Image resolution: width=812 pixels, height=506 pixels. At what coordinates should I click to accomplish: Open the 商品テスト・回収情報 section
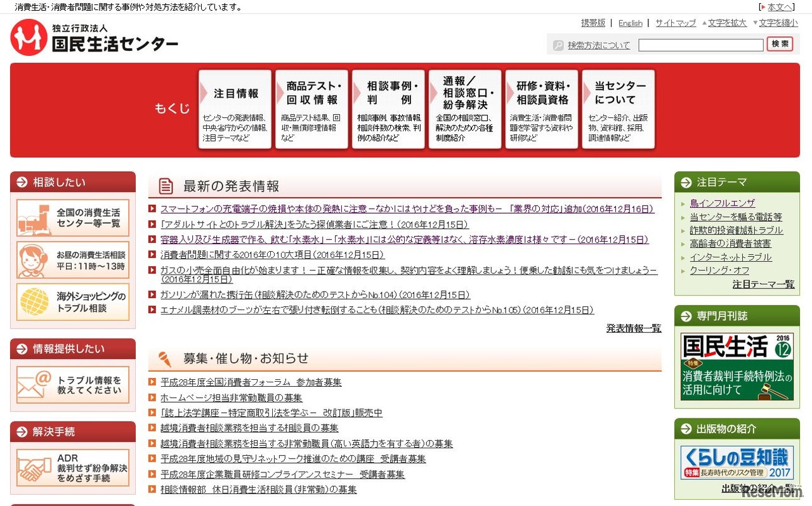click(x=311, y=109)
